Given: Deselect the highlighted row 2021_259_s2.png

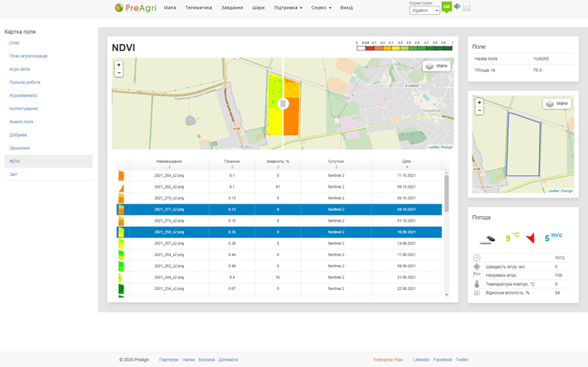Looking at the screenshot, I should tap(169, 233).
